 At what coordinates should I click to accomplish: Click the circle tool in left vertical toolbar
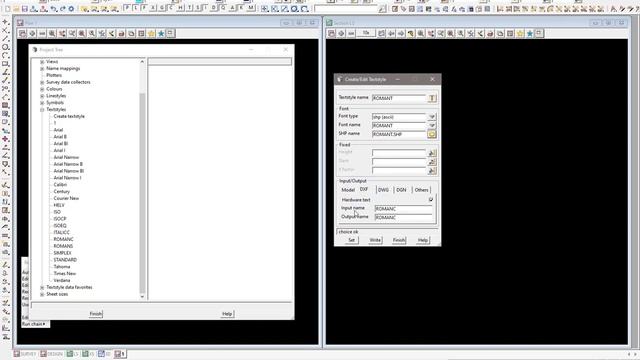click(x=5, y=47)
